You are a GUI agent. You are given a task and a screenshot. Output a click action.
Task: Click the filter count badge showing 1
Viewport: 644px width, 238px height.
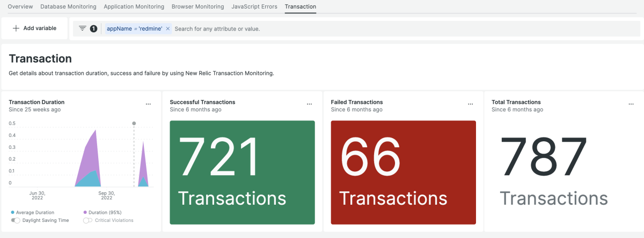(93, 28)
